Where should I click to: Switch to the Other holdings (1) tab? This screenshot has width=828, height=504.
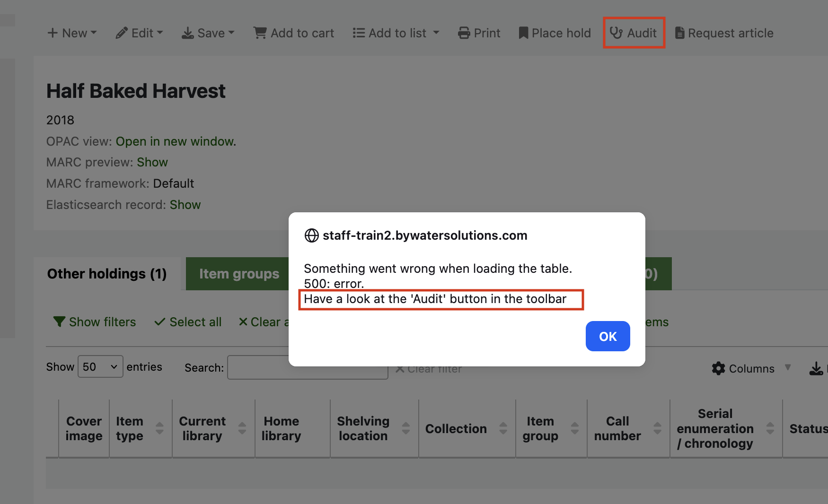[107, 274]
